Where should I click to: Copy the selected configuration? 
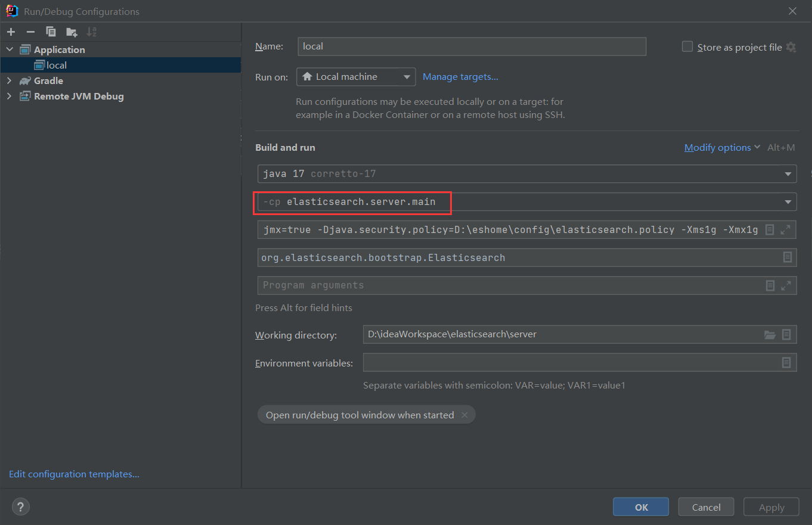(51, 32)
